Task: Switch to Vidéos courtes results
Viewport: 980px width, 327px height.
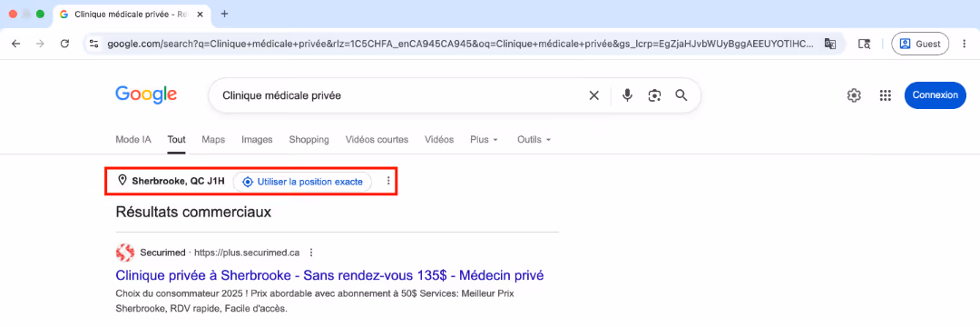Action: pyautogui.click(x=377, y=139)
